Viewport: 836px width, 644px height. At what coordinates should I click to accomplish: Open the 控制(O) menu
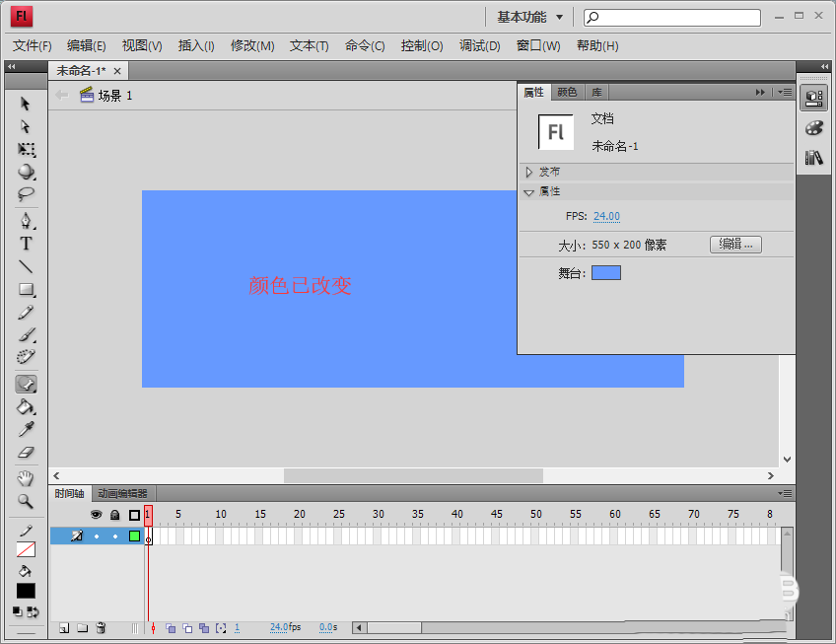(422, 46)
